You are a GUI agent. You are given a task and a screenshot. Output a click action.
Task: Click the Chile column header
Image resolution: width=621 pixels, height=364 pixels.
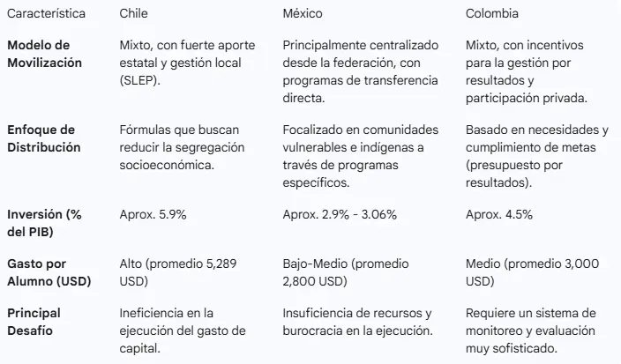click(x=133, y=14)
